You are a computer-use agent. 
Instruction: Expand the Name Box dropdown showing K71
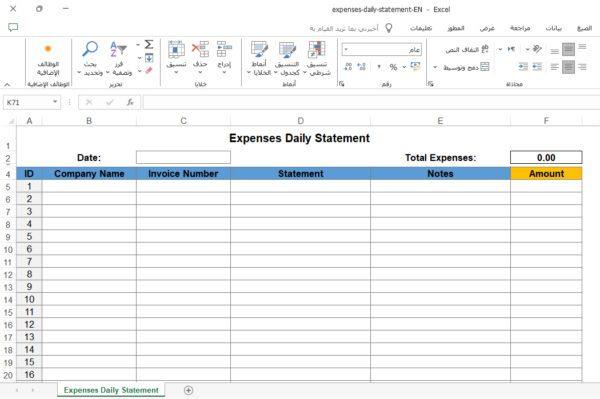(x=55, y=102)
